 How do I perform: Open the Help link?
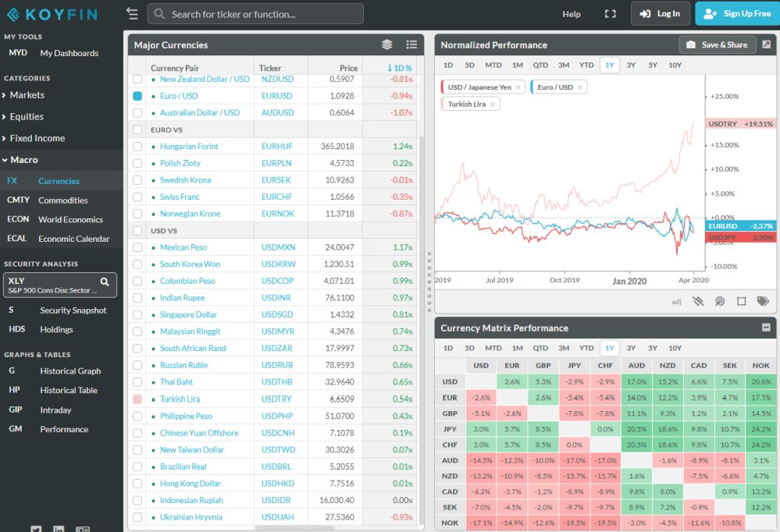(572, 14)
